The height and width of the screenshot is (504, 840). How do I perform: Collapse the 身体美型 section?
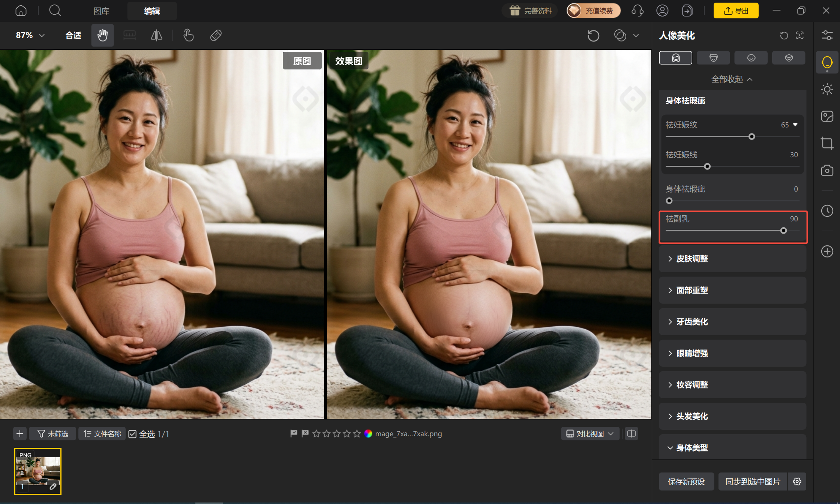point(732,447)
